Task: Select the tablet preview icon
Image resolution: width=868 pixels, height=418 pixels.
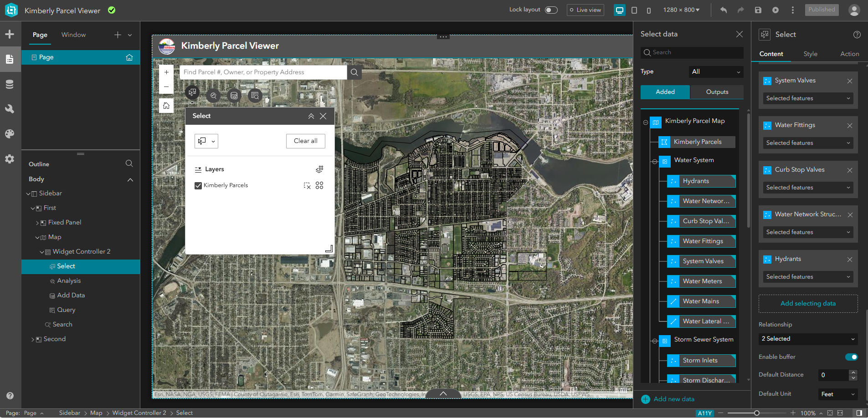Action: click(635, 10)
